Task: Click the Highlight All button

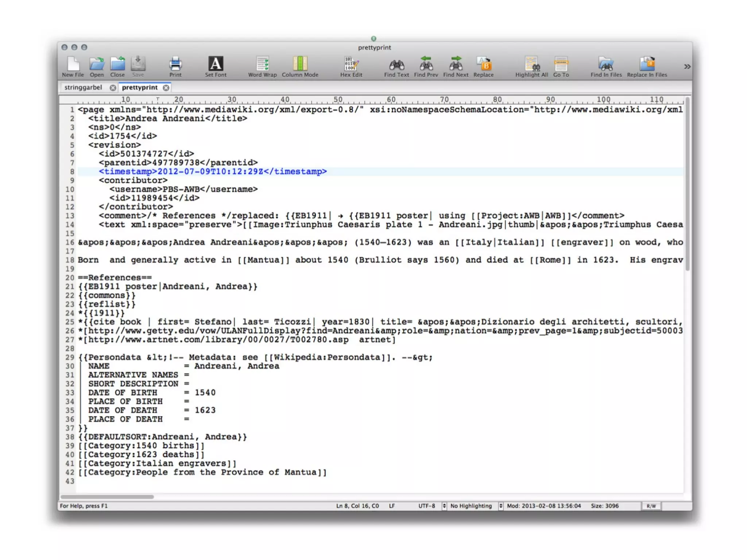Action: pos(531,65)
